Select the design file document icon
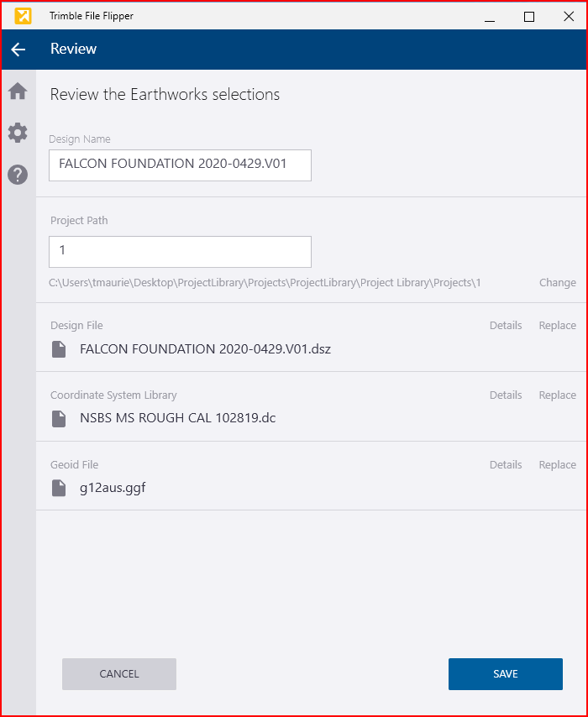The width and height of the screenshot is (588, 717). pyautogui.click(x=59, y=349)
